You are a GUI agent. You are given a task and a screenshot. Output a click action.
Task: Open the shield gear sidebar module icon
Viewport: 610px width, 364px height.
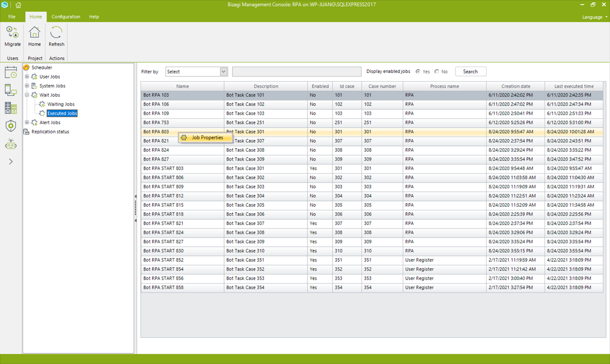click(11, 126)
